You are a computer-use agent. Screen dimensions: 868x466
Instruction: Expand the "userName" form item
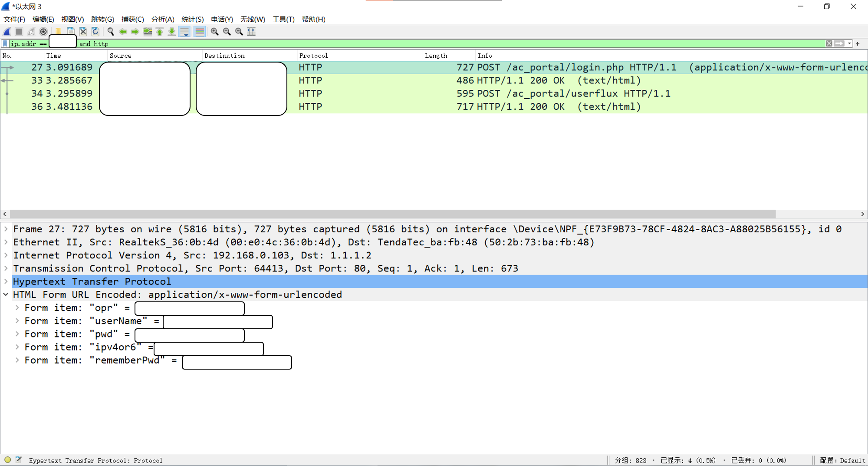(x=17, y=321)
